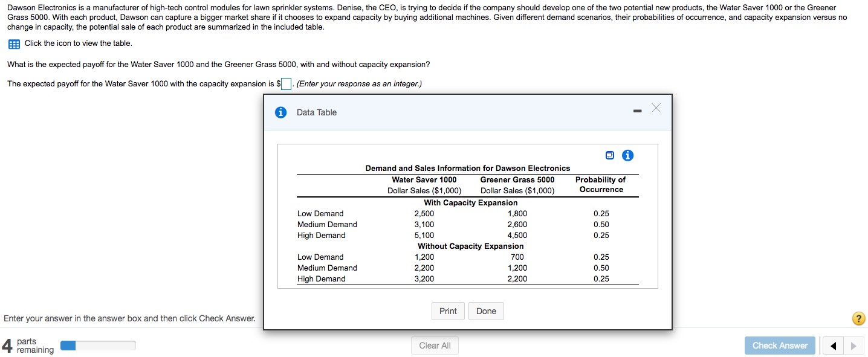The width and height of the screenshot is (868, 357).
Task: Close the Data Table dialog
Action: tap(656, 108)
